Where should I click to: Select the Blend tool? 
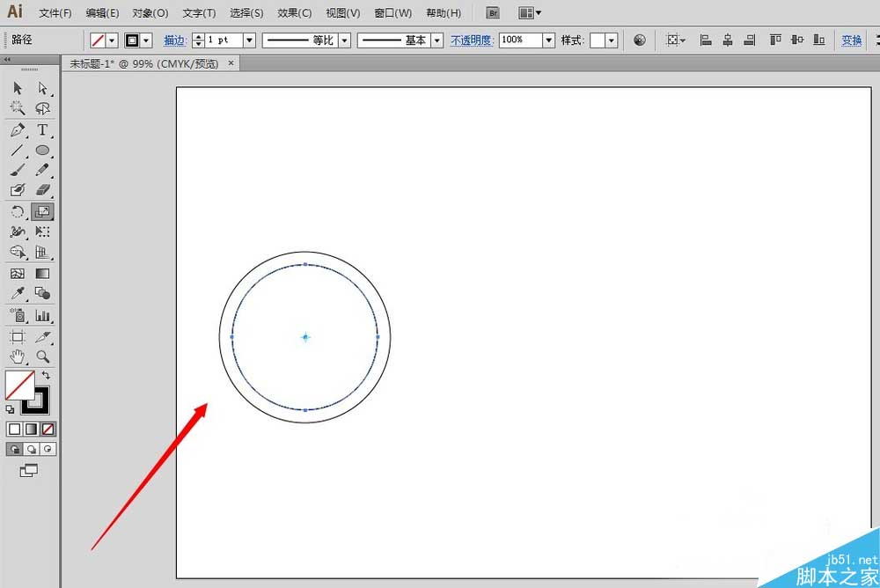tap(42, 294)
